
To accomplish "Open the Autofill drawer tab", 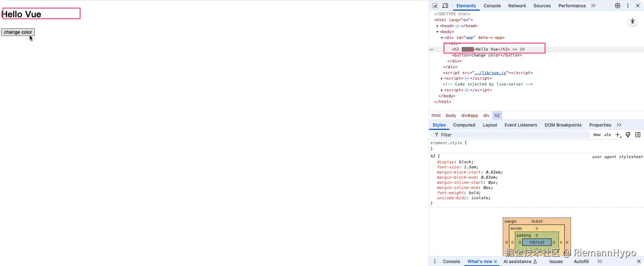I will [x=581, y=262].
